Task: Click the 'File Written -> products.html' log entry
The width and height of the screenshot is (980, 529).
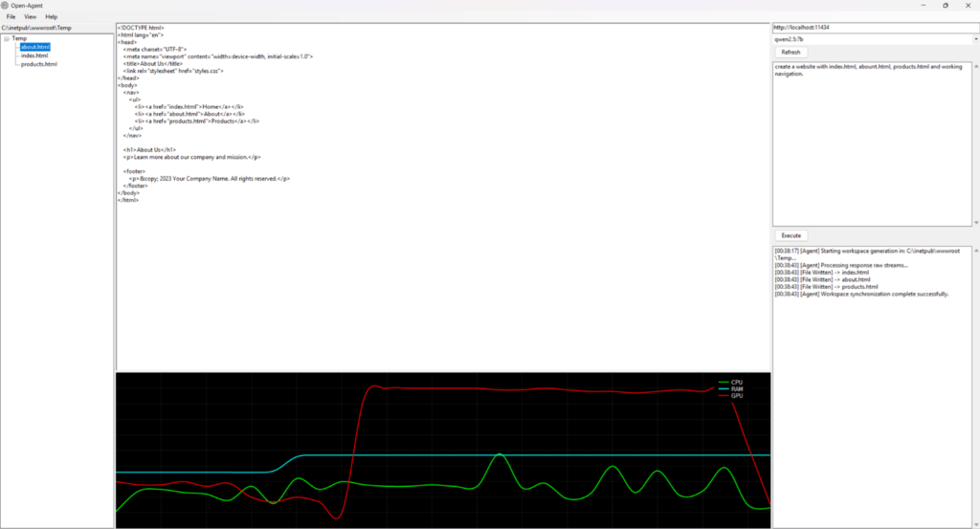Action: point(826,287)
